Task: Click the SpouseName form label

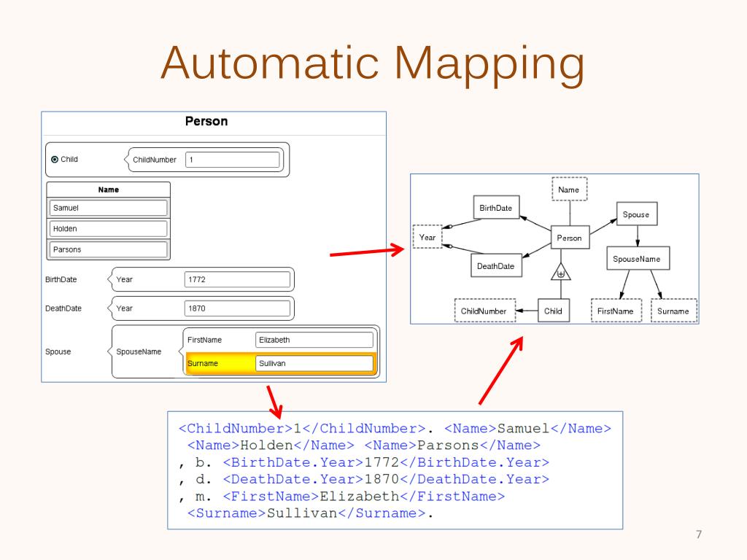Action: point(139,352)
